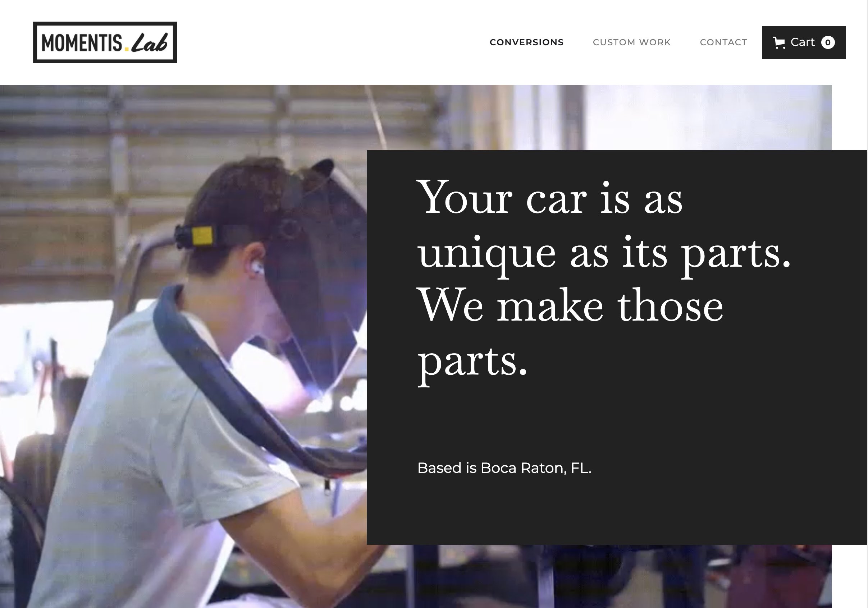Click the MOMENTIS word in the logo

(x=82, y=43)
